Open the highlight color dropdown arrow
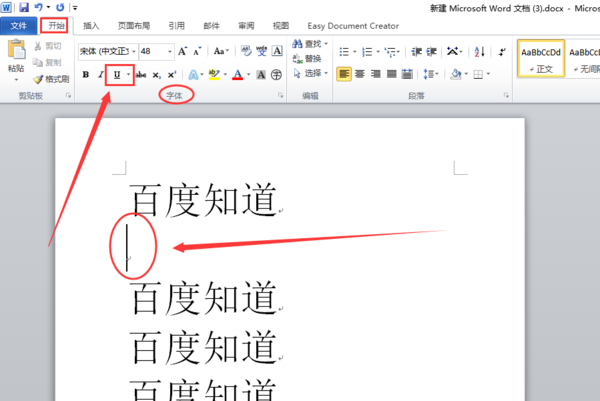 point(225,75)
